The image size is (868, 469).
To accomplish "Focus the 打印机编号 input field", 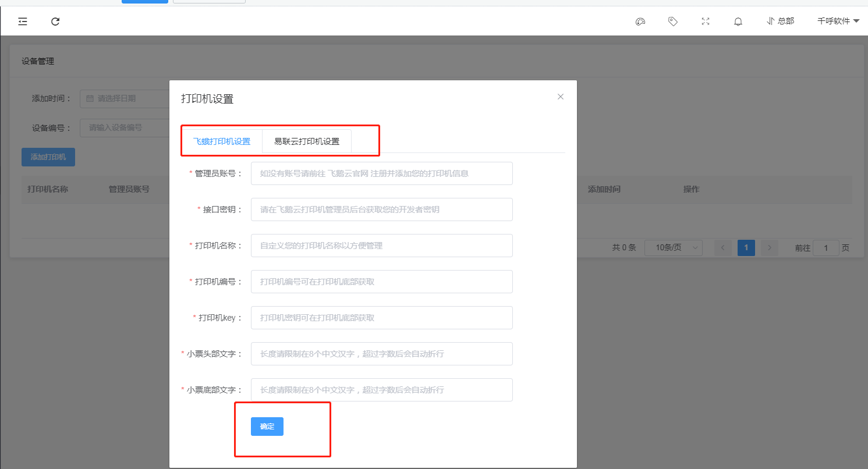I will pos(382,282).
